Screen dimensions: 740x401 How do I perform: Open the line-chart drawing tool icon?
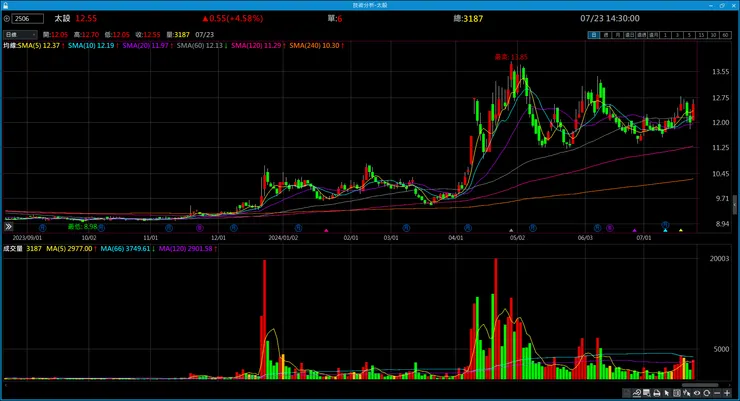click(637, 393)
